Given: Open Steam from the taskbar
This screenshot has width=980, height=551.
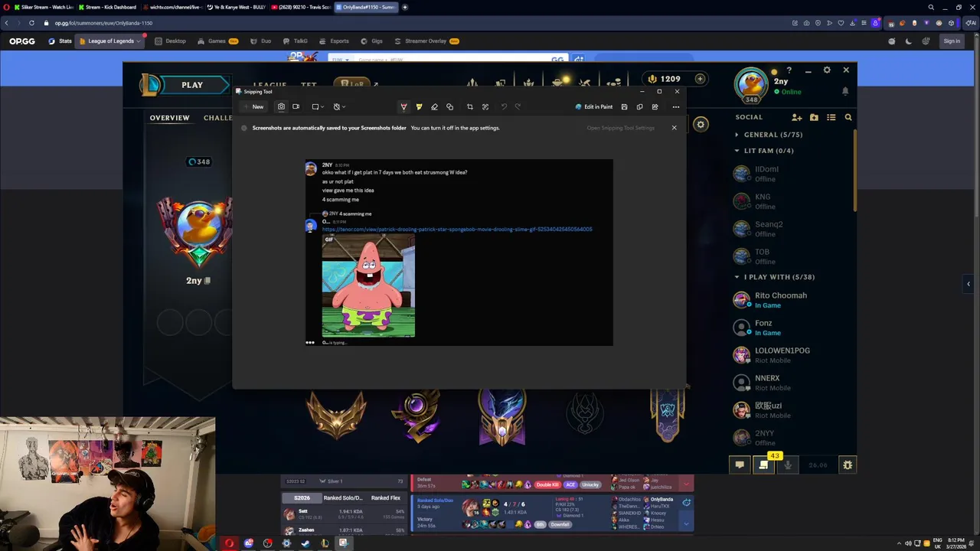Looking at the screenshot, I should 305,543.
